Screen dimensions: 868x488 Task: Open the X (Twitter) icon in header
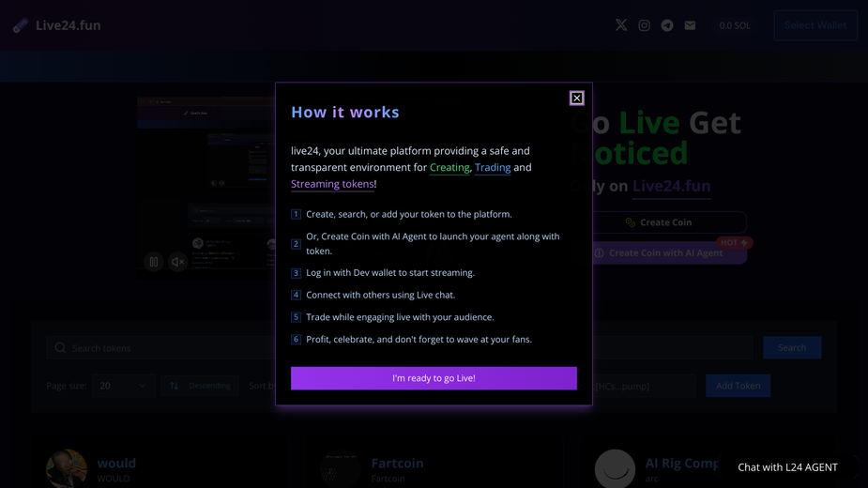pyautogui.click(x=621, y=25)
